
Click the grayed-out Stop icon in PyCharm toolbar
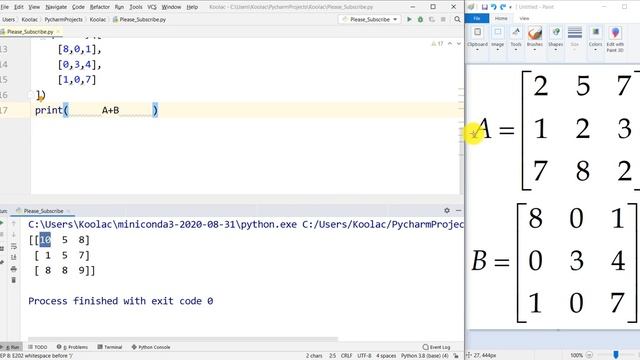point(443,19)
